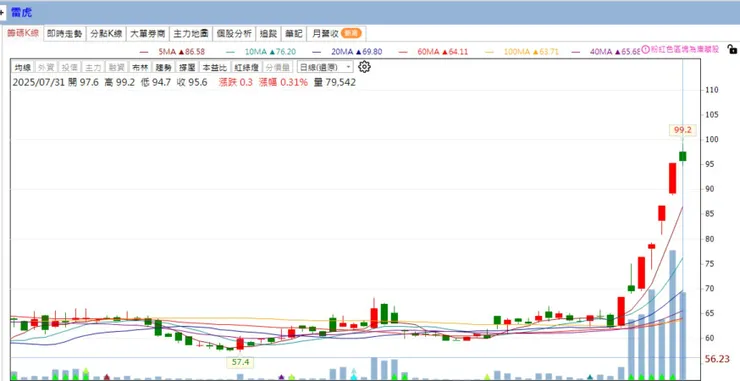
Task: Click the 40MA legend entry
Action: tap(614, 52)
